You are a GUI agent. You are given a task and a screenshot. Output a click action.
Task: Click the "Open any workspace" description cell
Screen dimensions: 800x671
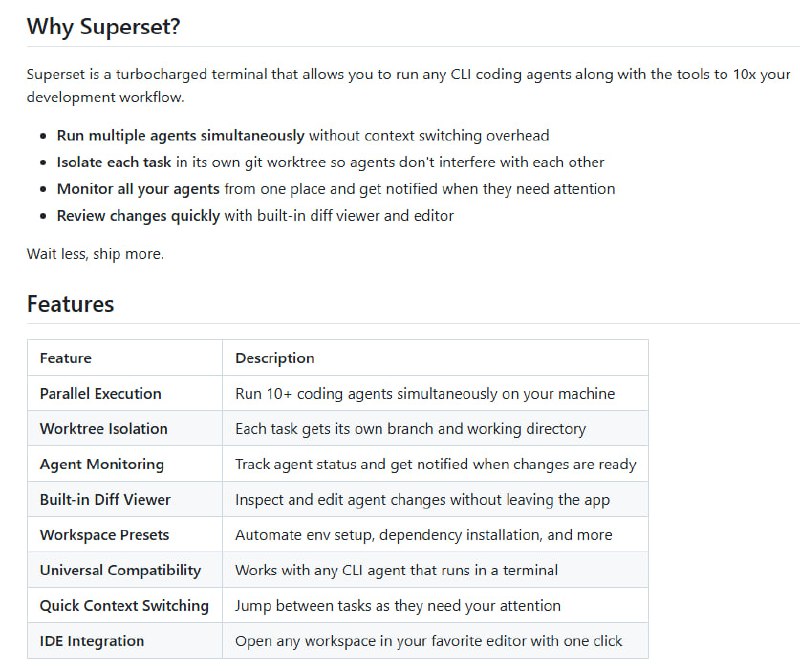428,641
